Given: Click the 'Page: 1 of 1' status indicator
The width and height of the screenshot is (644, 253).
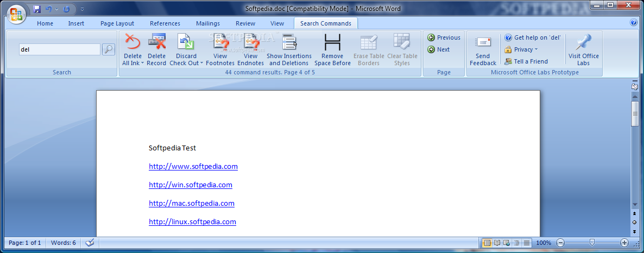Looking at the screenshot, I should pyautogui.click(x=24, y=243).
